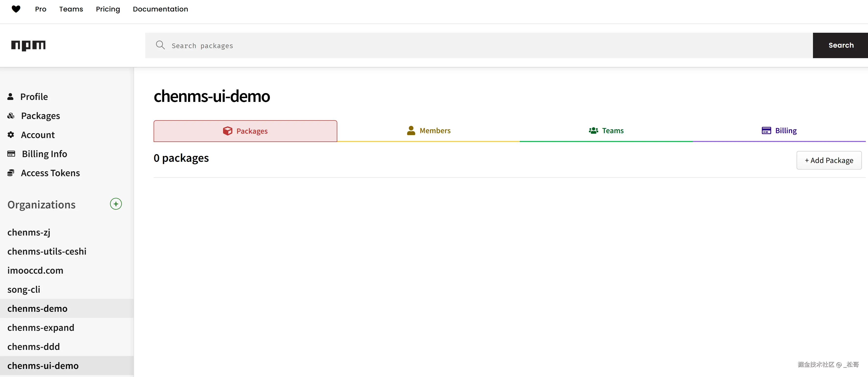Click the credit card icon beside Billing Info
Image resolution: width=868 pixels, height=377 pixels.
[x=11, y=154]
